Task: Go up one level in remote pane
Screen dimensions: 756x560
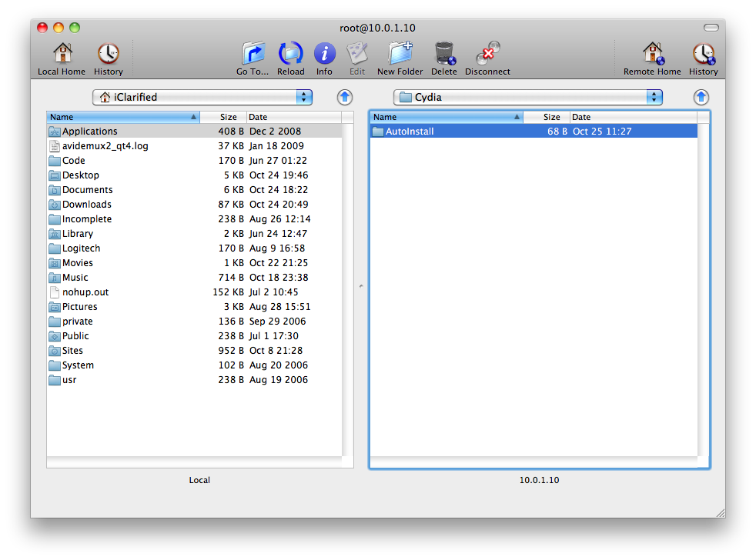Action: click(701, 97)
